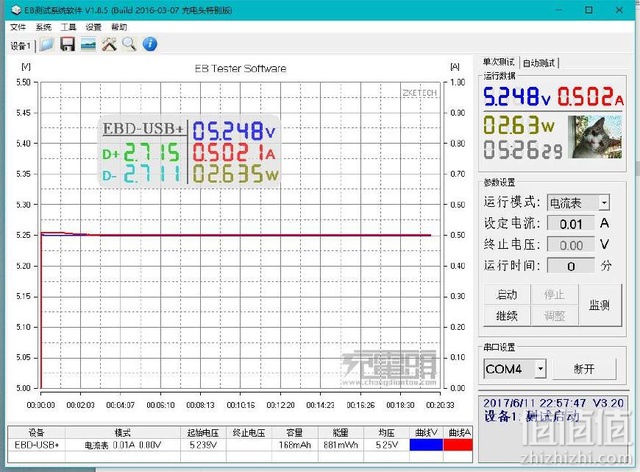Viewport: 640px width, 472px height.
Task: Save data using the floppy disk icon
Action: [x=67, y=44]
